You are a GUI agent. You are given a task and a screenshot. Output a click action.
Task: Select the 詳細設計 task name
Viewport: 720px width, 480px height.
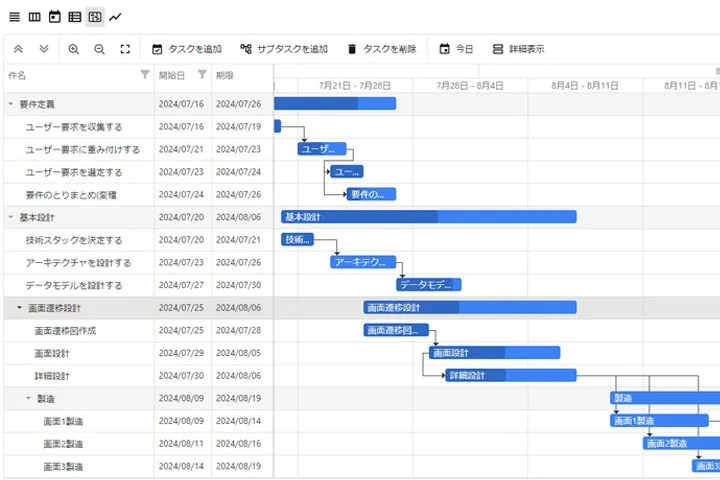pos(52,376)
